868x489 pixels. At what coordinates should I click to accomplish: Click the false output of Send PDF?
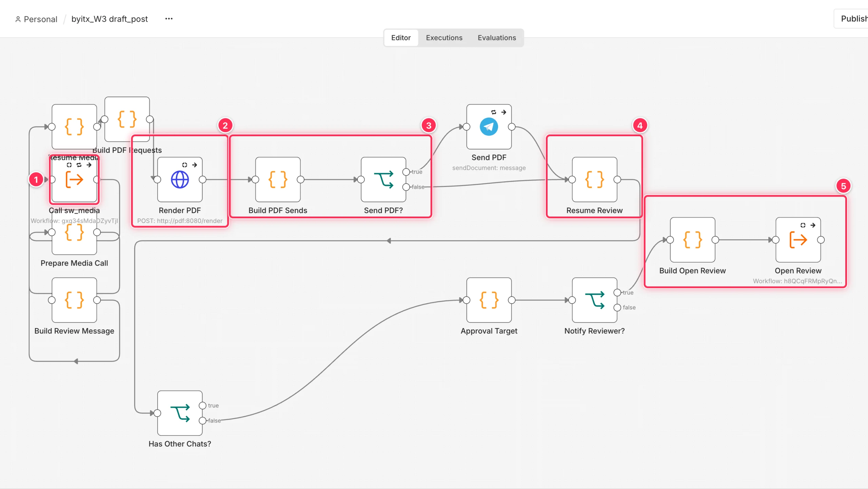(x=406, y=187)
